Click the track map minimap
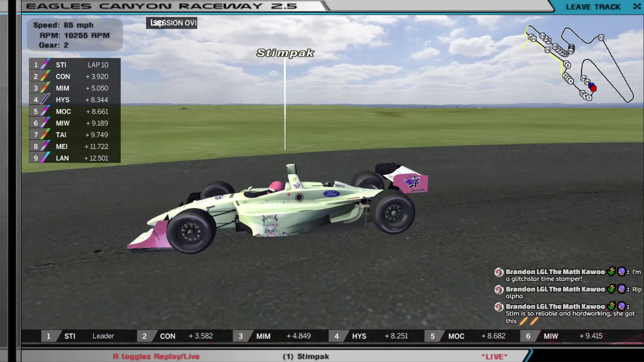The image size is (644, 362). (578, 64)
